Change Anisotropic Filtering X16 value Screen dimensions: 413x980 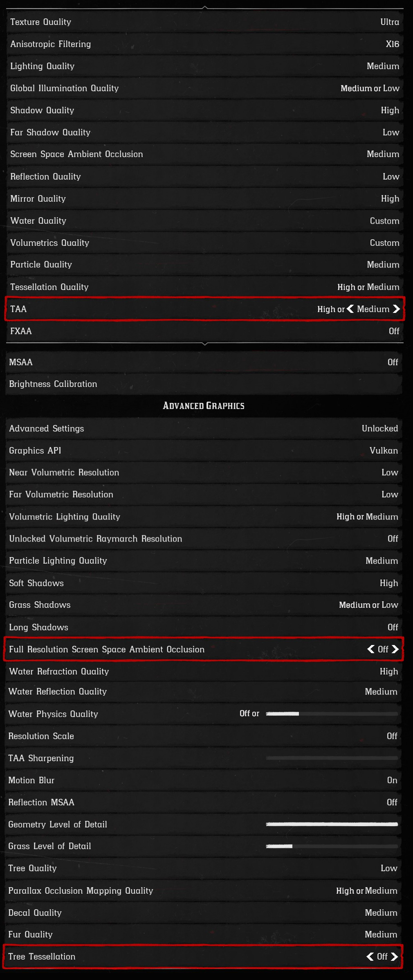[x=393, y=44]
